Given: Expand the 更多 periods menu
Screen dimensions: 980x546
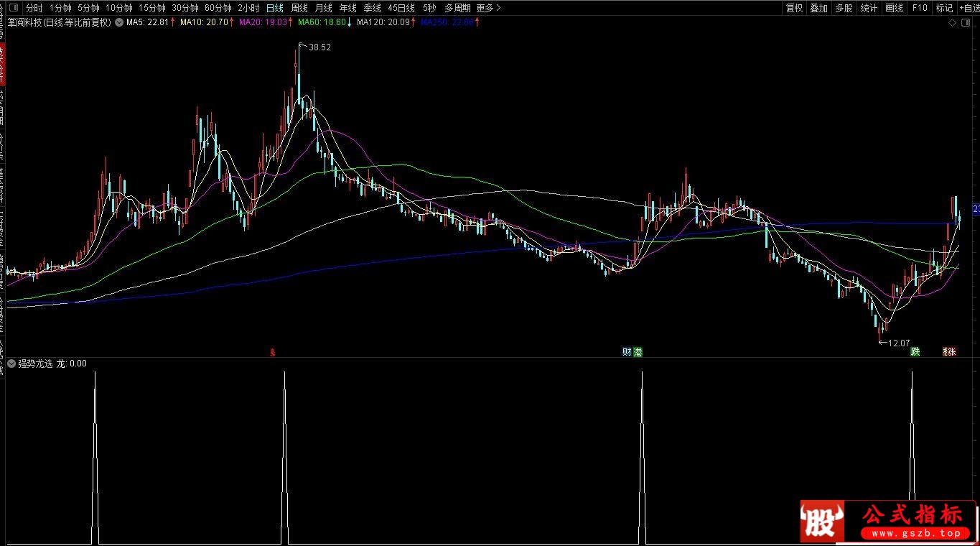Looking at the screenshot, I should (488, 8).
